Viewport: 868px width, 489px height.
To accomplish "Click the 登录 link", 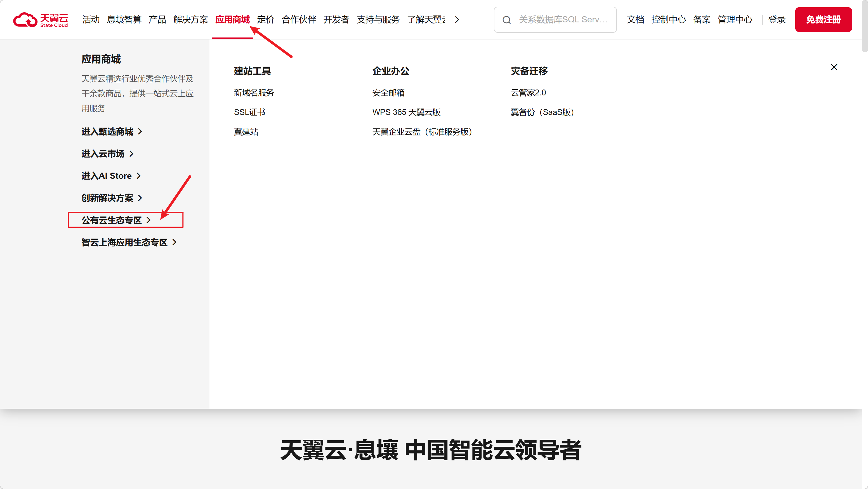I will (776, 20).
